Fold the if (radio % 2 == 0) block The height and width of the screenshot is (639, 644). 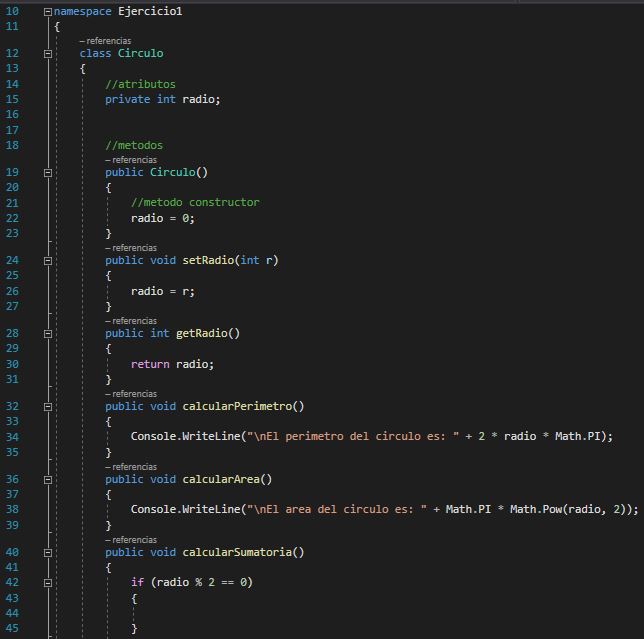tap(48, 582)
